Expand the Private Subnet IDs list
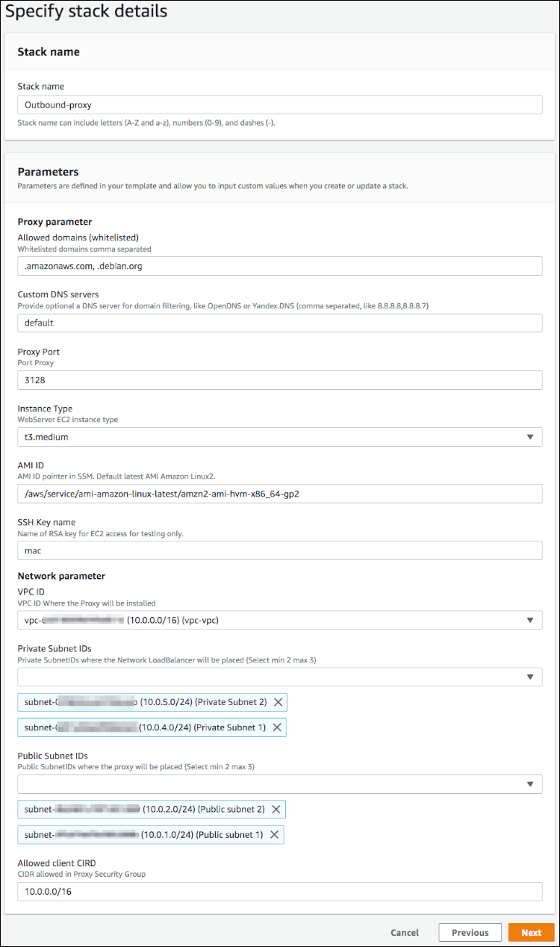560x947 pixels. click(532, 677)
